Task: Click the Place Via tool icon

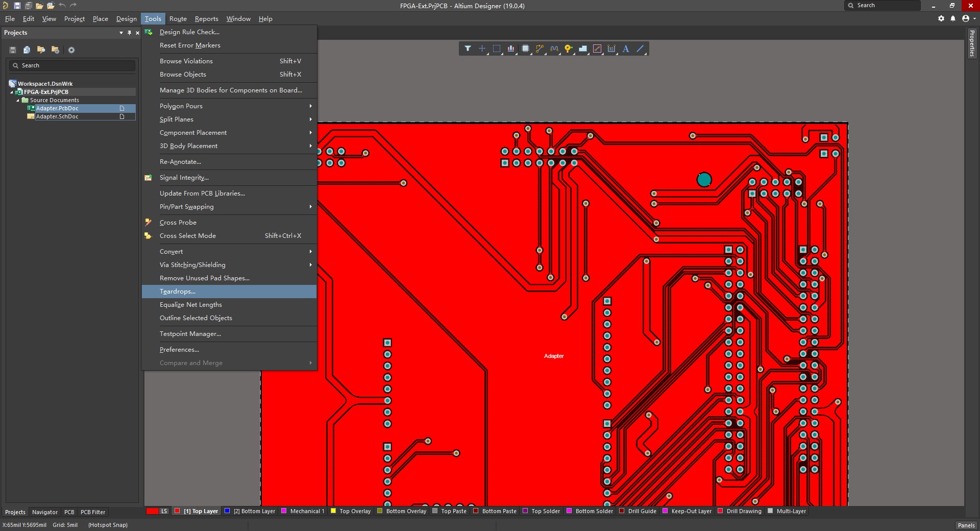Action: [568, 49]
